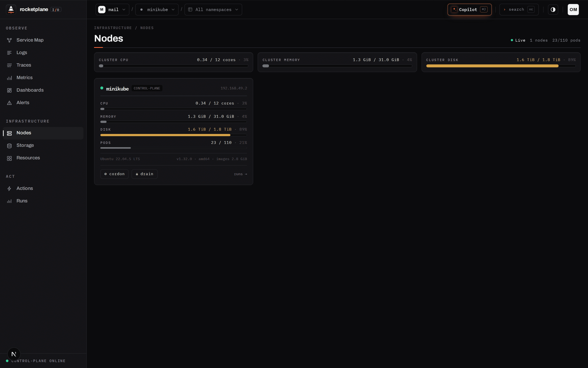Image resolution: width=588 pixels, height=368 pixels.
Task: Click the rocketplane rocket logo icon
Action: pos(11,10)
